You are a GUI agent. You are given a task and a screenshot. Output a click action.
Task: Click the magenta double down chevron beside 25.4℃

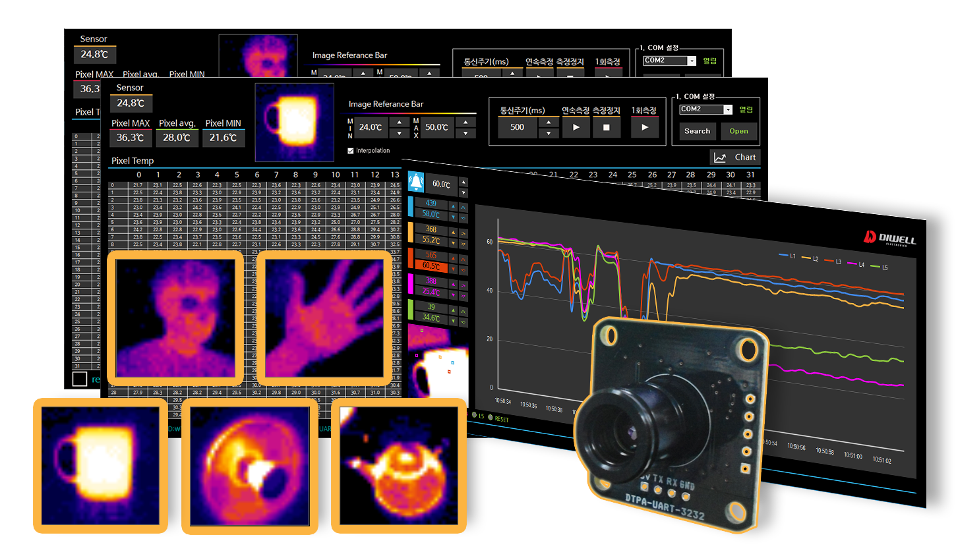tap(463, 295)
